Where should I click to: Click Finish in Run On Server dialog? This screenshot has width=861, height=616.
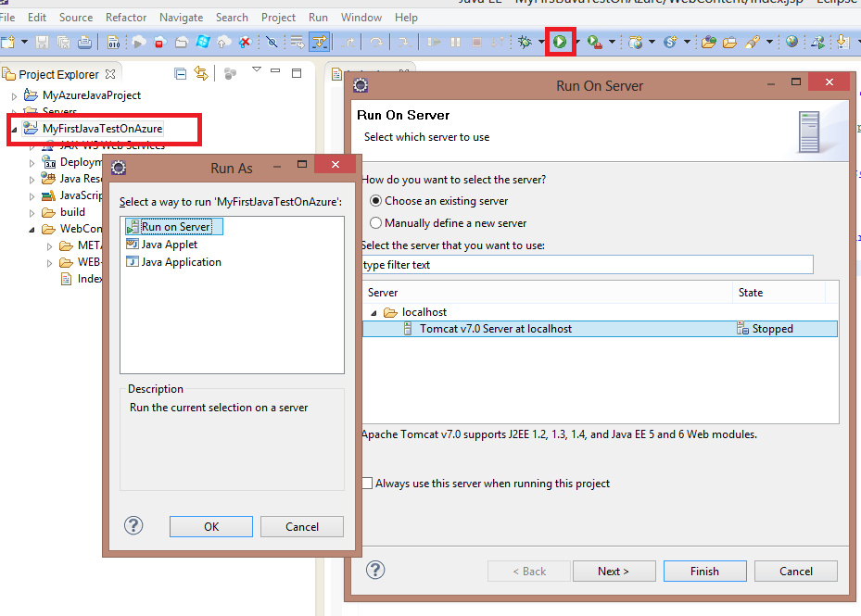[704, 571]
